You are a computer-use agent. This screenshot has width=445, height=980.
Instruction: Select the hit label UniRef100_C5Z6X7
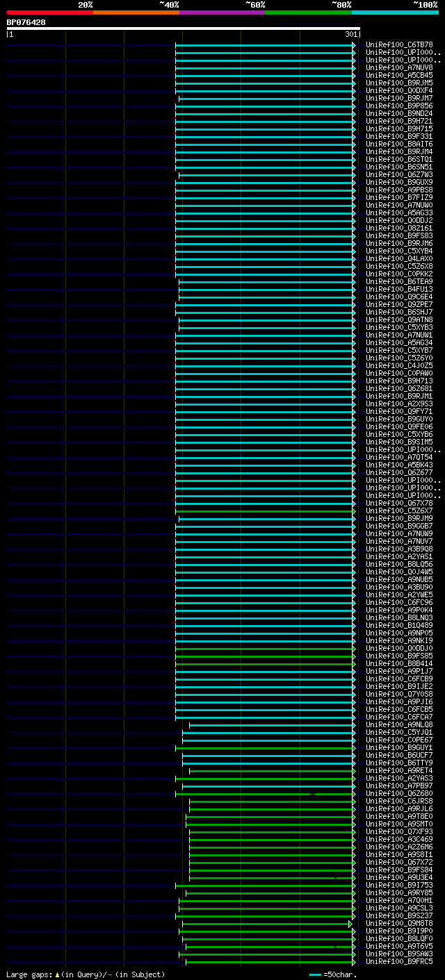399,511
